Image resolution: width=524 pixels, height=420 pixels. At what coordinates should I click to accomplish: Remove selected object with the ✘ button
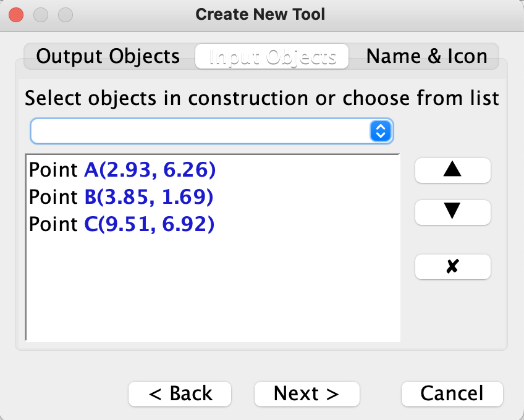coord(452,267)
